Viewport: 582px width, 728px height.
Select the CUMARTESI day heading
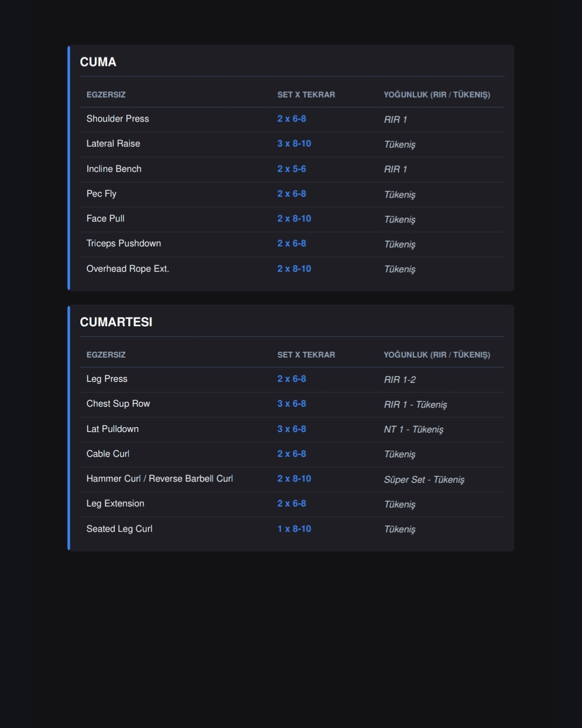tap(116, 322)
